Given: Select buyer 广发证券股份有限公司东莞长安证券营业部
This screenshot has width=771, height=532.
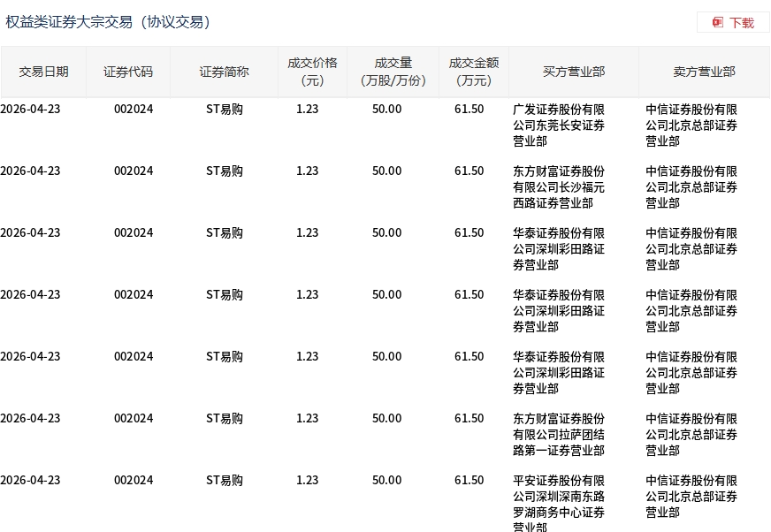Looking at the screenshot, I should pos(559,125).
